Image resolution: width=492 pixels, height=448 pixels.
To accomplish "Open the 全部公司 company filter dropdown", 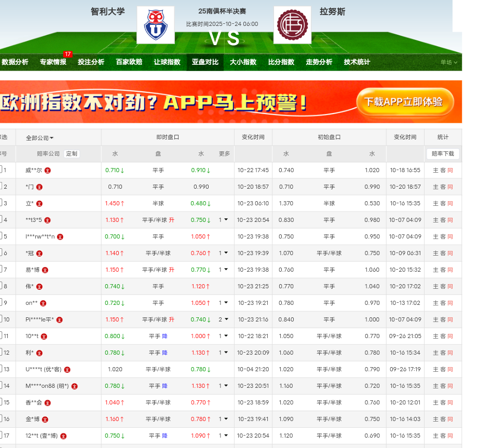I will click(40, 138).
